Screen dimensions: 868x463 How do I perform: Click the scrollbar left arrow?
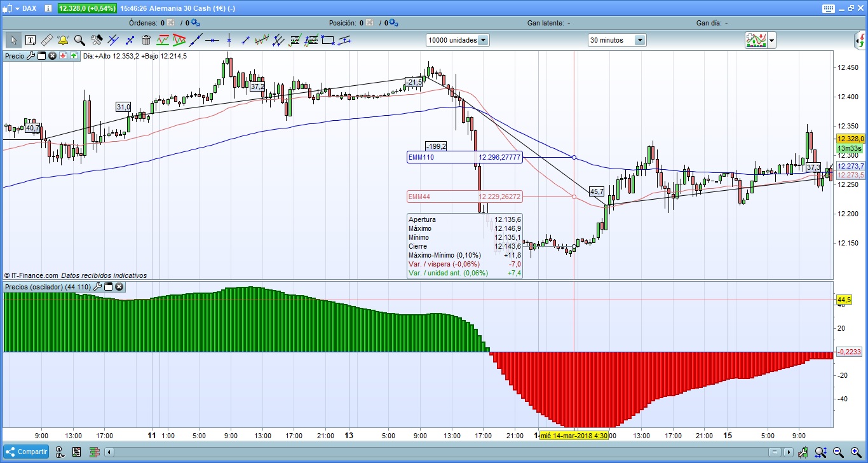[x=109, y=452]
